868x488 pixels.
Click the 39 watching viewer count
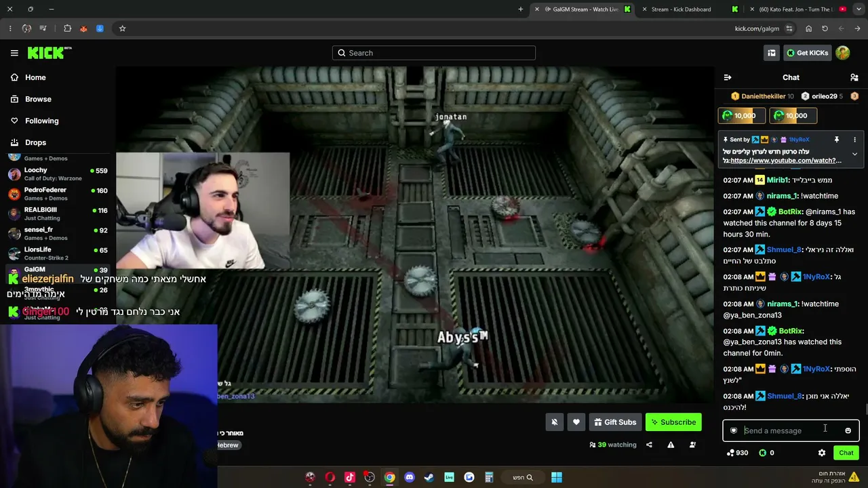(x=613, y=445)
